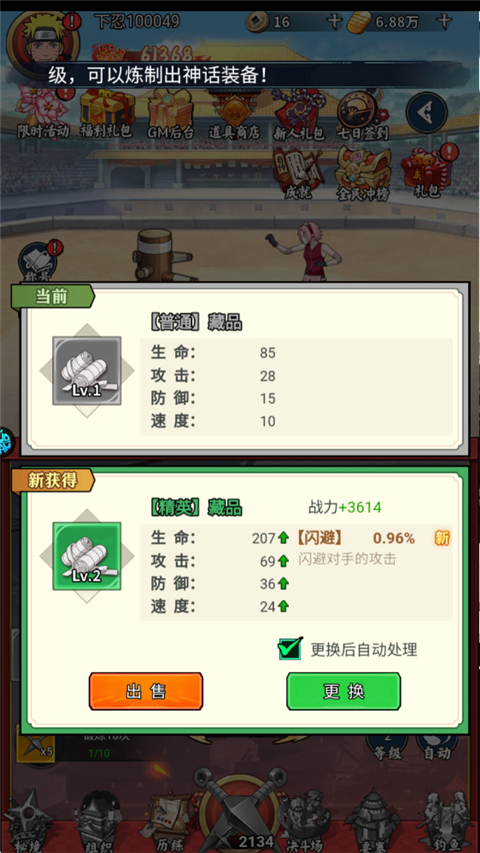Open the 七日签到 sign-in icon

(x=362, y=113)
